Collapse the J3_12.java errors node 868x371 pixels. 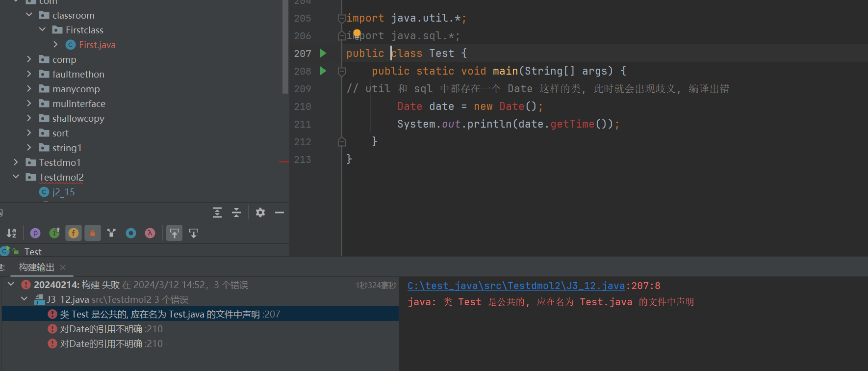point(25,299)
